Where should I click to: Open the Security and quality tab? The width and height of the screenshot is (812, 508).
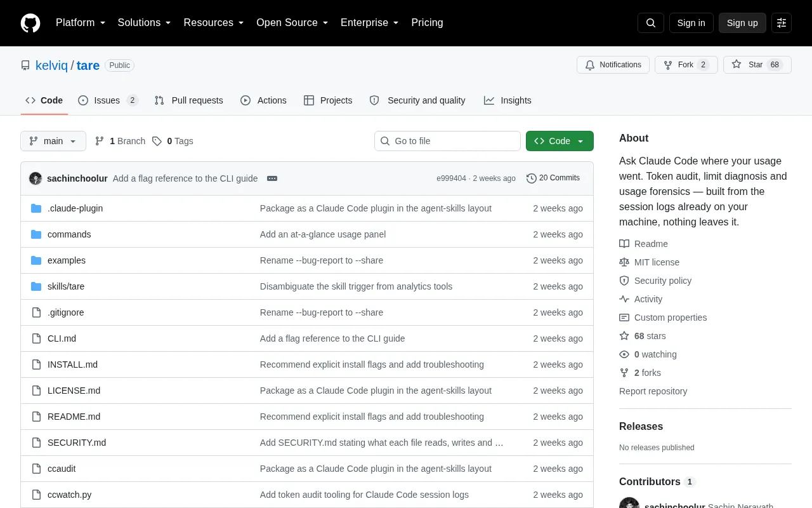coord(417,100)
